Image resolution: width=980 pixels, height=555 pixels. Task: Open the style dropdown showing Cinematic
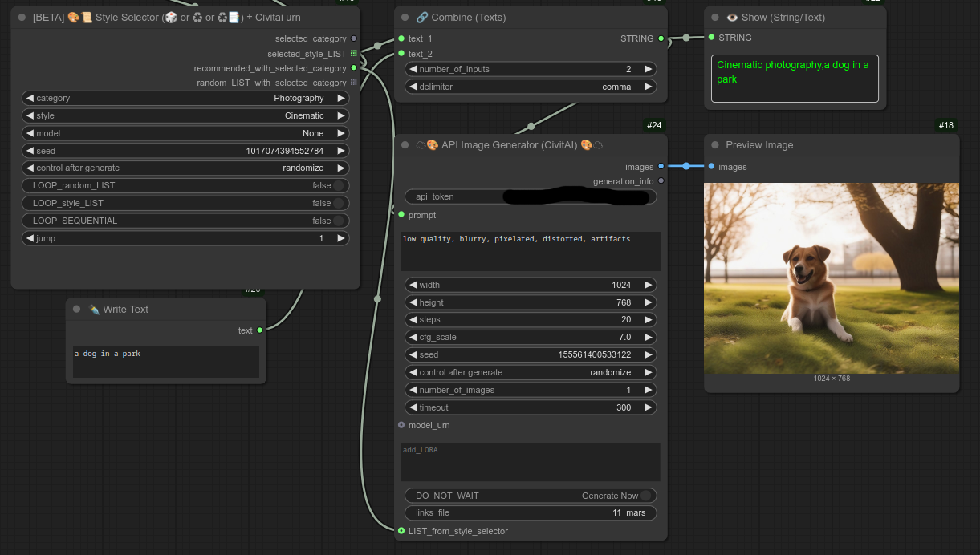185,115
